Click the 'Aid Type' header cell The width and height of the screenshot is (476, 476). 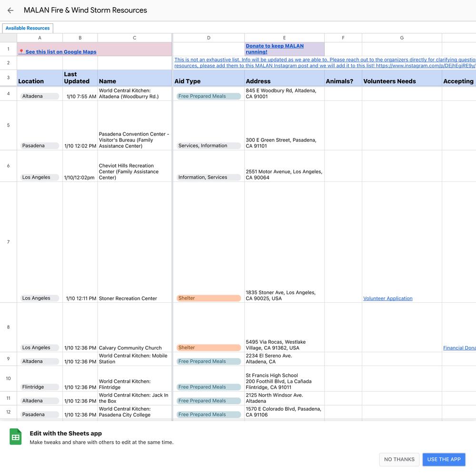[x=208, y=78]
